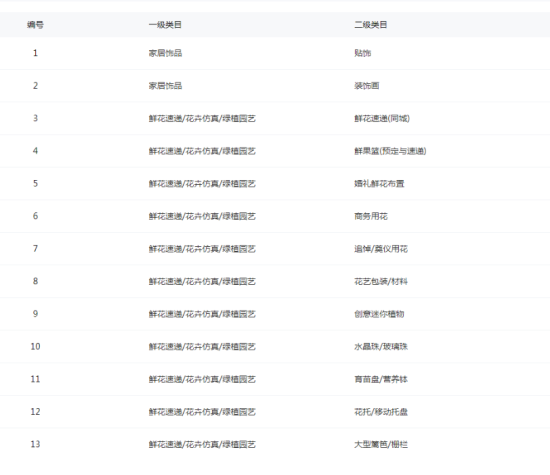Select 育苗盘/营养钵 entry

tap(381, 380)
